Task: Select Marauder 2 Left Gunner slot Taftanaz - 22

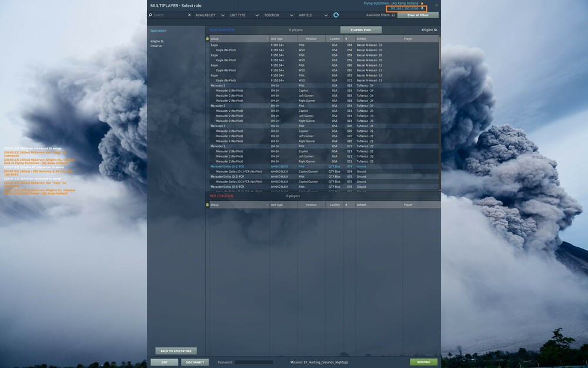Action: tap(323, 156)
